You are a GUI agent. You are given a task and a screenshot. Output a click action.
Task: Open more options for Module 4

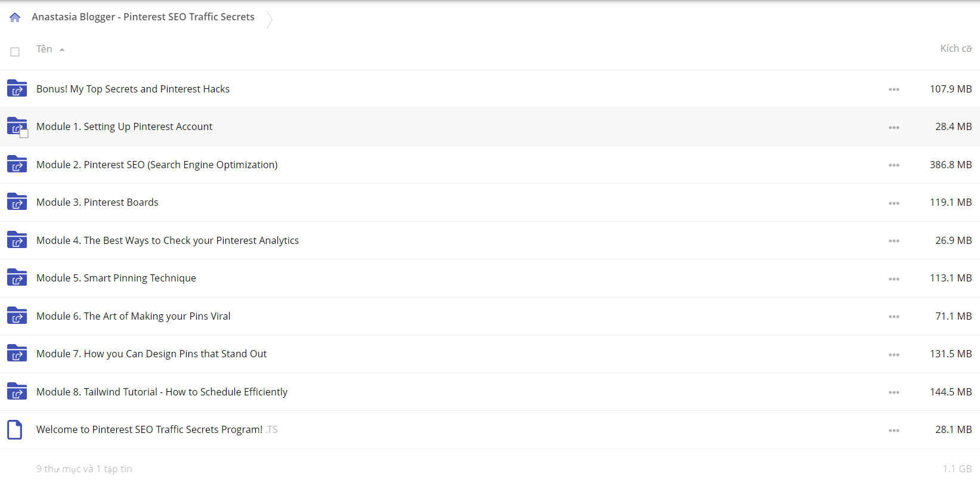point(894,241)
